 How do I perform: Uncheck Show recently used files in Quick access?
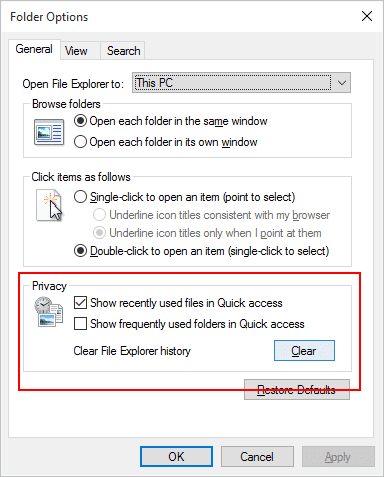coord(80,303)
